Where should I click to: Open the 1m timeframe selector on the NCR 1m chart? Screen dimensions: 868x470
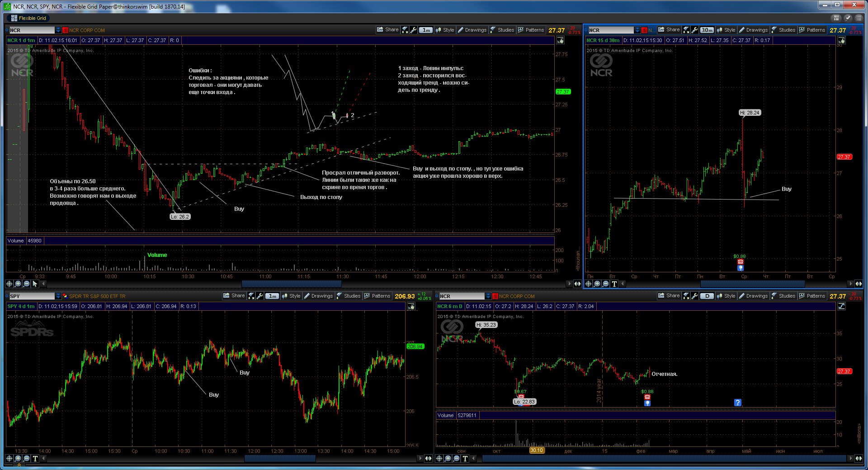[x=426, y=30]
